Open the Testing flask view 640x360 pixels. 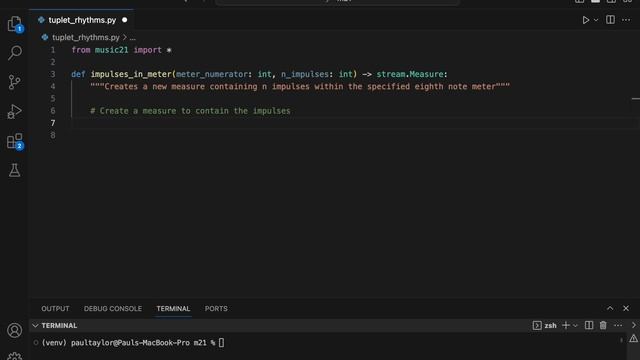tap(15, 170)
